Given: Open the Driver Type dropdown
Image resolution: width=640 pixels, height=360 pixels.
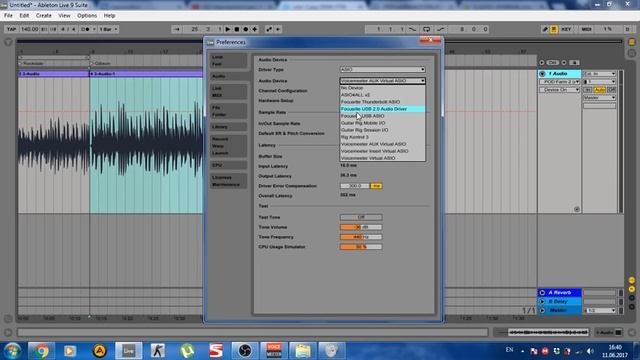Looking at the screenshot, I should click(382, 69).
